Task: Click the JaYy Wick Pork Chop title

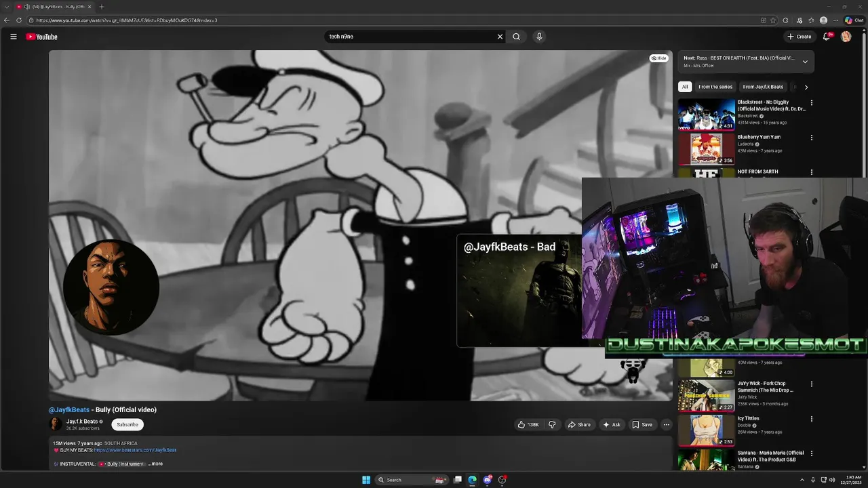Action: 766,387
